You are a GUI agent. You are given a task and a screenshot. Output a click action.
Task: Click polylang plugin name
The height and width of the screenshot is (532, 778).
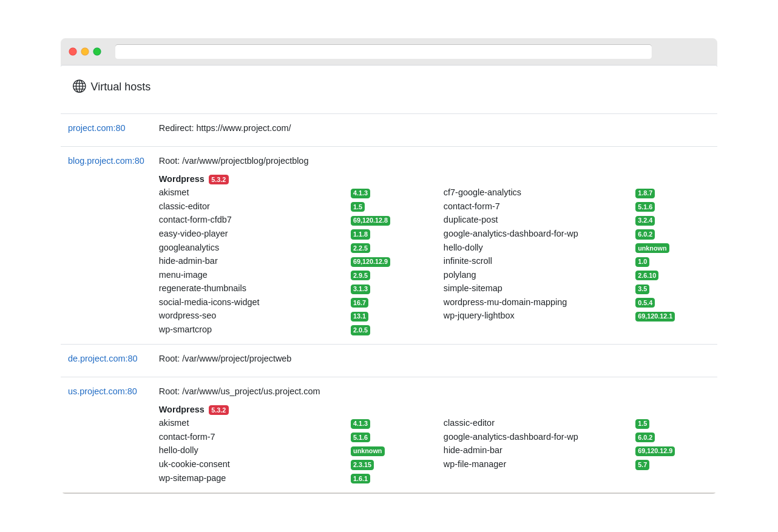click(x=460, y=275)
